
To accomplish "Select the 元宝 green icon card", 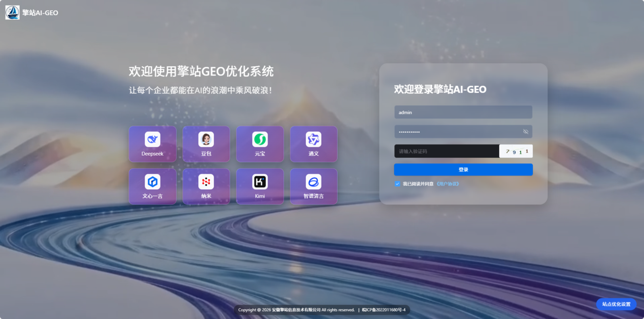I will tap(260, 144).
